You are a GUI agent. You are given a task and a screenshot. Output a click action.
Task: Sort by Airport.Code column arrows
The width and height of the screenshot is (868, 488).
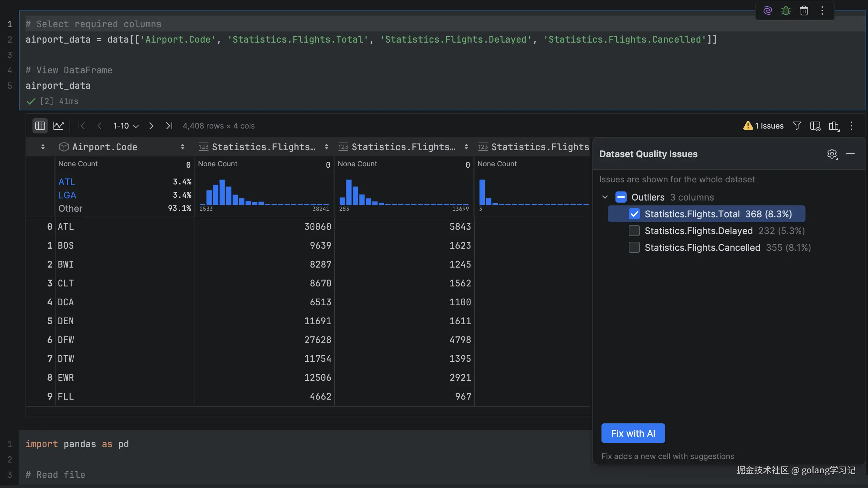182,147
